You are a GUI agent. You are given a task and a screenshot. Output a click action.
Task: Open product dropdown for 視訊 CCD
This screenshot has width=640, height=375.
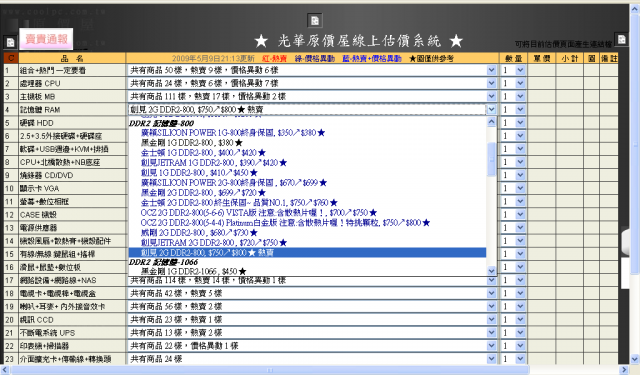tap(491, 320)
